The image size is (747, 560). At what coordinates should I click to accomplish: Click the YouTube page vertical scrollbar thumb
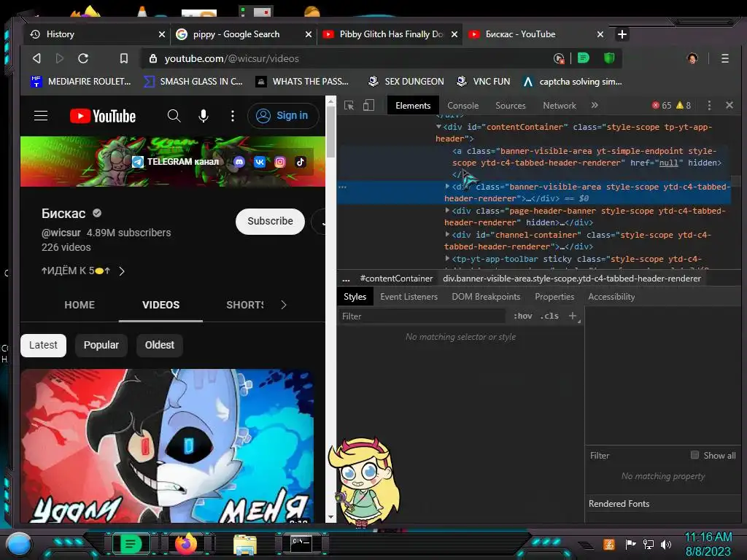point(330,131)
